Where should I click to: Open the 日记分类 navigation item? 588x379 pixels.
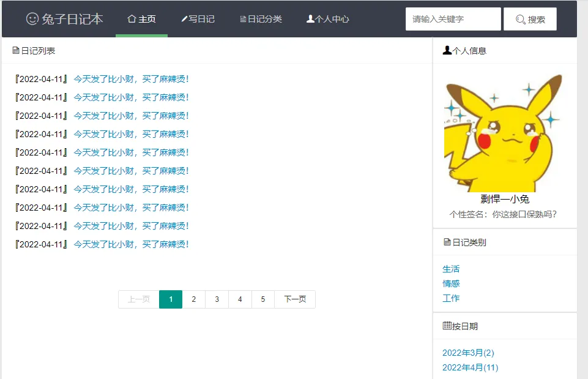(x=261, y=19)
